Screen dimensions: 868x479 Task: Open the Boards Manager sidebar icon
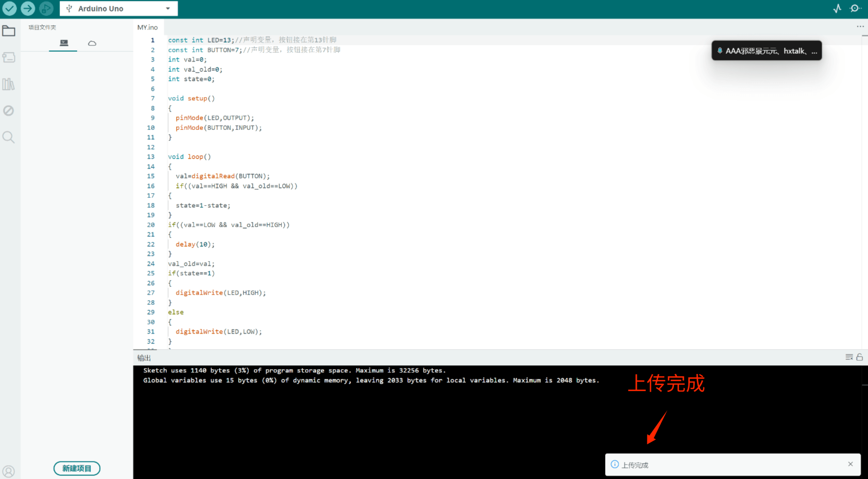[9, 57]
